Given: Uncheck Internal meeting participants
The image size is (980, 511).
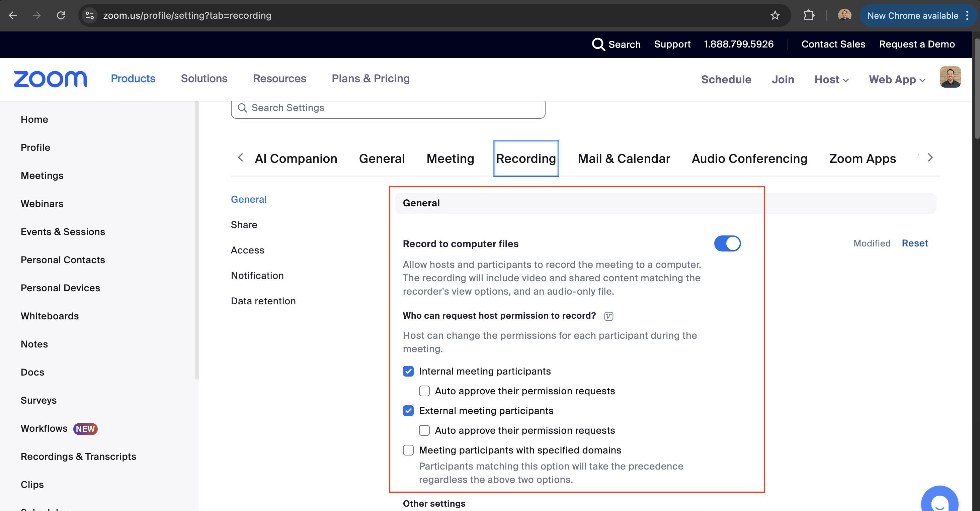Looking at the screenshot, I should (x=408, y=371).
